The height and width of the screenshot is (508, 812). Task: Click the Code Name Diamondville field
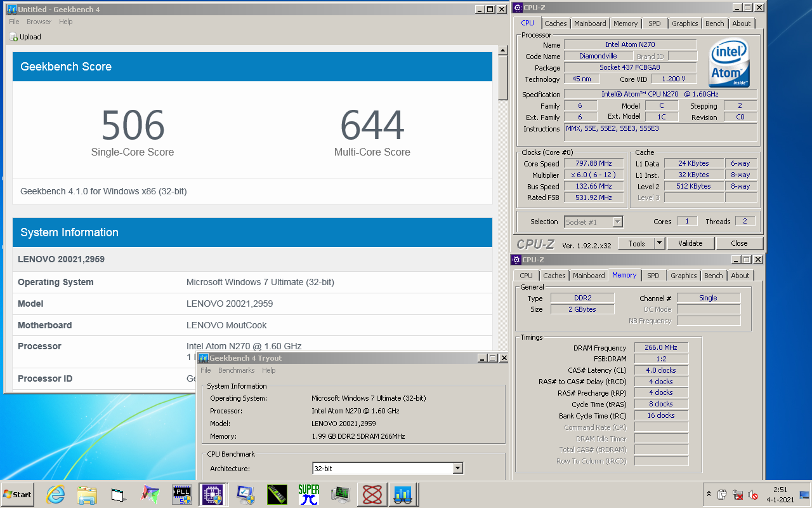(598, 57)
